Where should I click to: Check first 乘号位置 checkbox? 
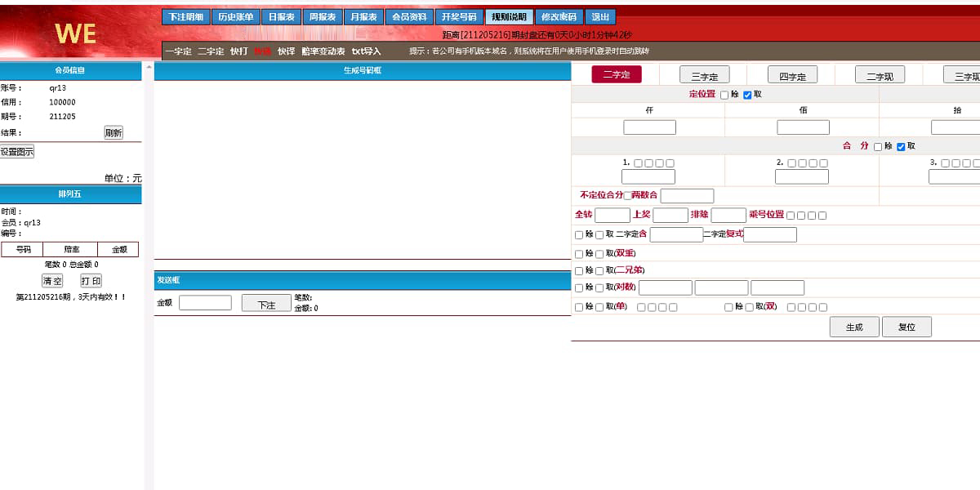791,216
